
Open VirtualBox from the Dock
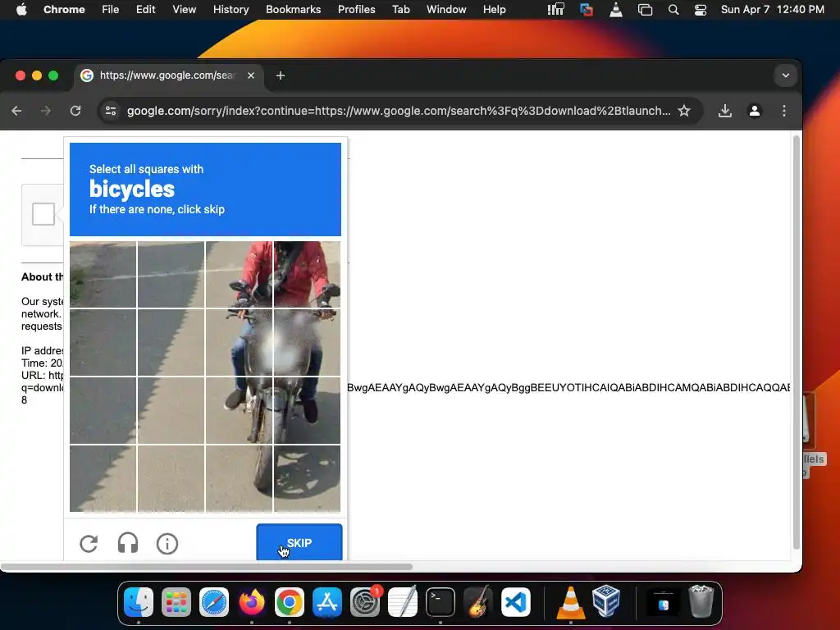click(x=606, y=602)
